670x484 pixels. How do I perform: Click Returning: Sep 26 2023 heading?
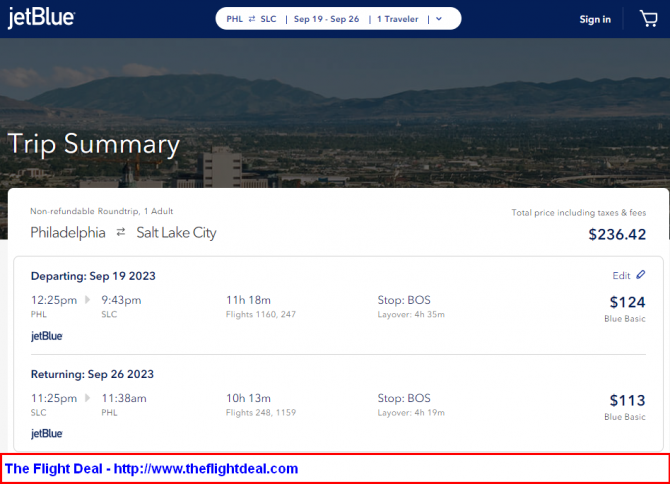92,374
